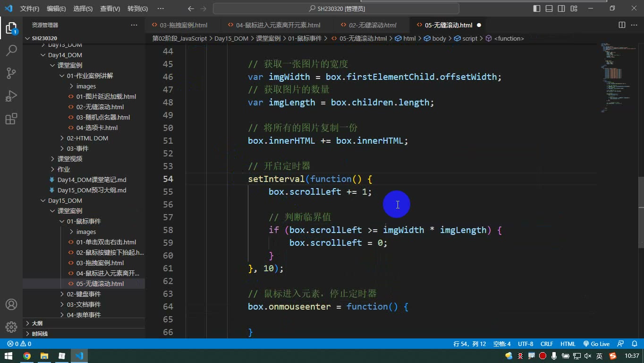The image size is (644, 363).
Task: Open the 编辑(E) menu
Action: [56, 9]
